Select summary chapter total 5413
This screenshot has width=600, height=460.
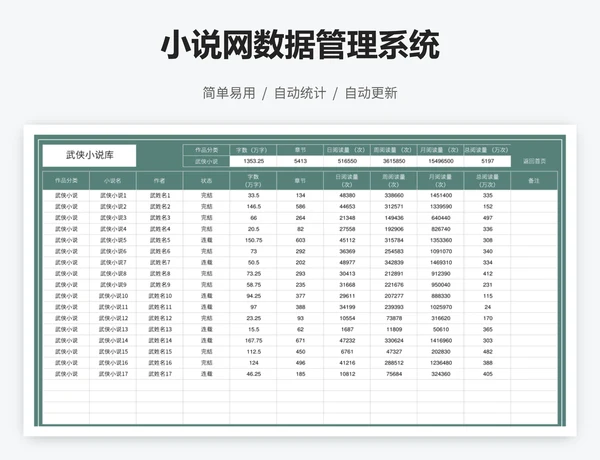coord(300,161)
